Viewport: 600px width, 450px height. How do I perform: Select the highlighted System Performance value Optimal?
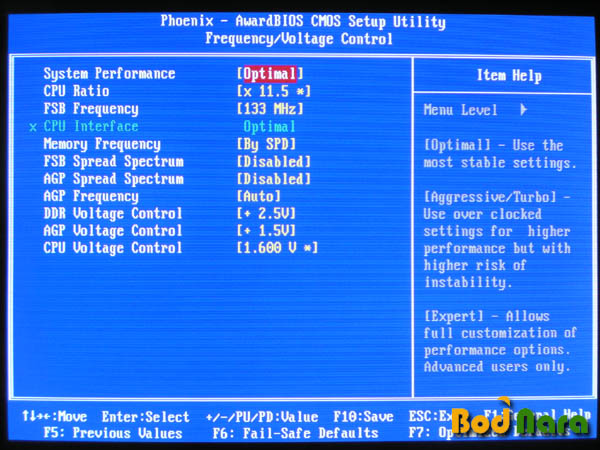(270, 74)
